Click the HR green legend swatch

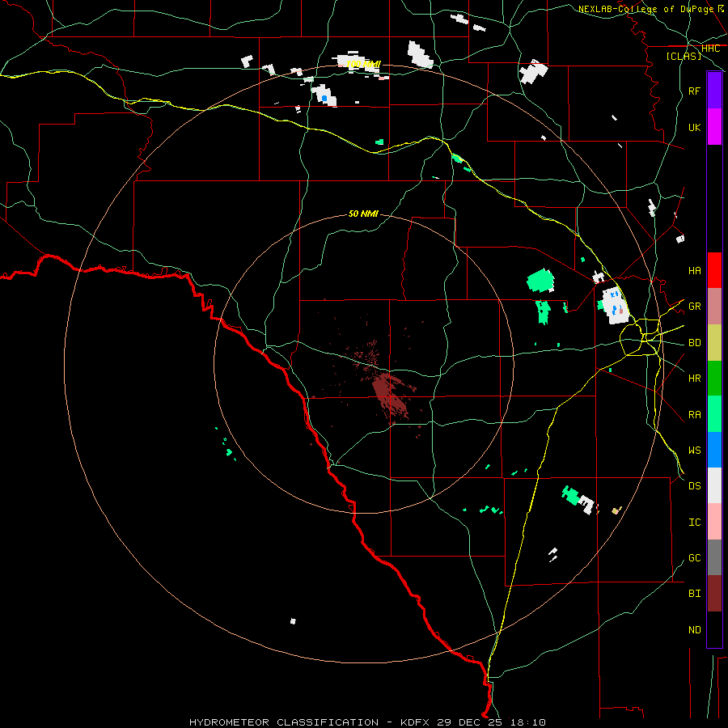(x=714, y=379)
